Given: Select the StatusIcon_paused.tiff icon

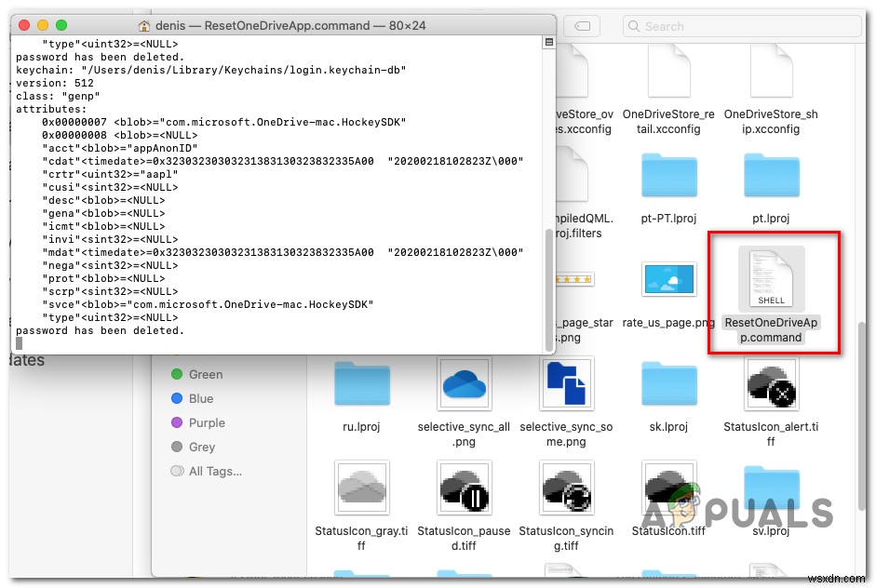Looking at the screenshot, I should coord(465,487).
